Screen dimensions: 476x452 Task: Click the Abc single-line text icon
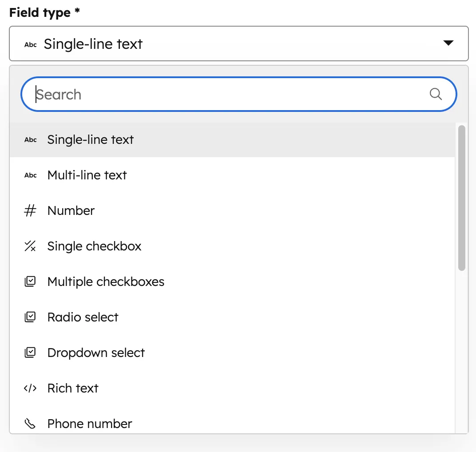coord(30,139)
